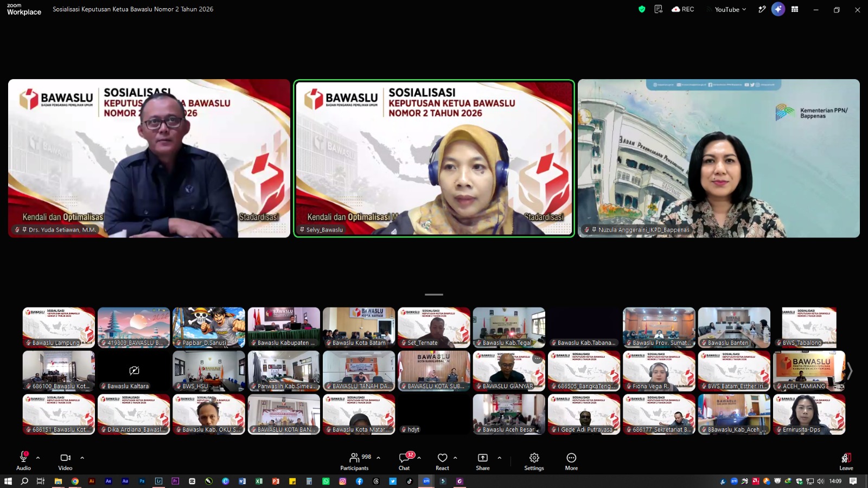
Task: Open options on BAWASLU GIANYAR thumbnail
Action: 537,359
